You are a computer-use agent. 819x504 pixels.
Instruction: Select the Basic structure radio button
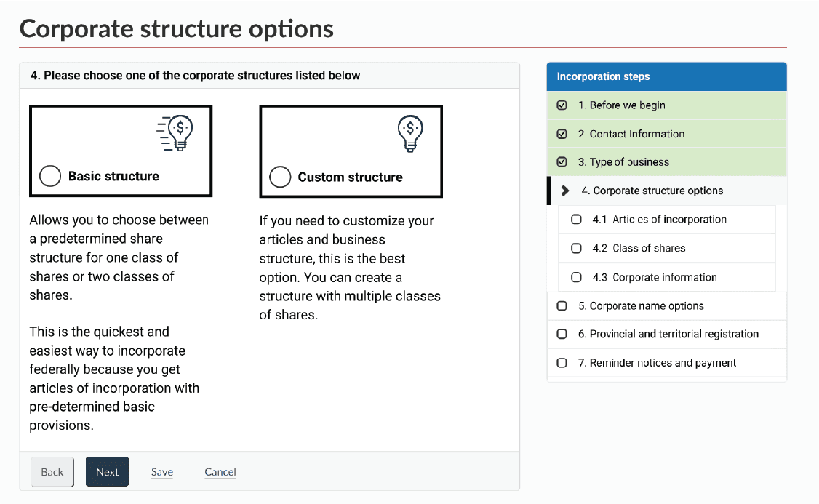pos(49,175)
